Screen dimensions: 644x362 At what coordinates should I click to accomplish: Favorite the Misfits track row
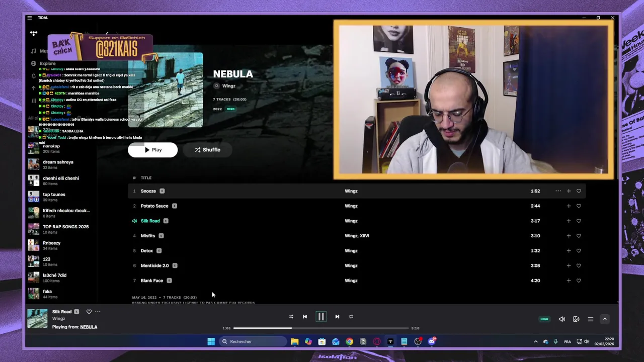579,236
